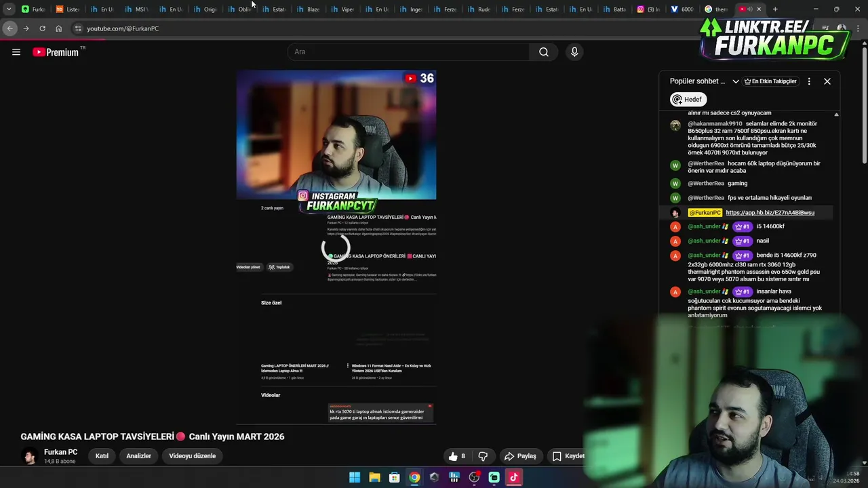
Task: Open app.hb.biz link in chat
Action: [x=770, y=213]
